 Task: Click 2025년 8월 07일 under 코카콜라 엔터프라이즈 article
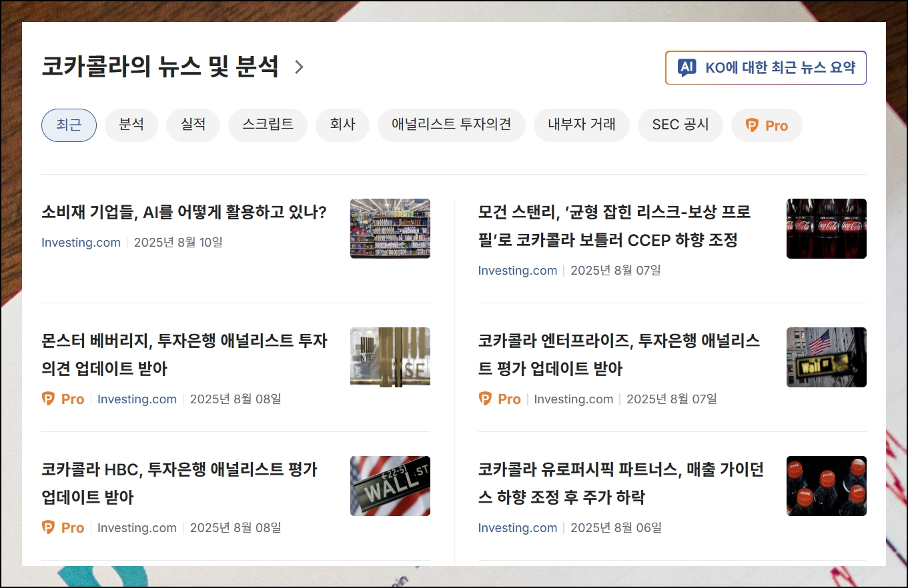pos(672,399)
